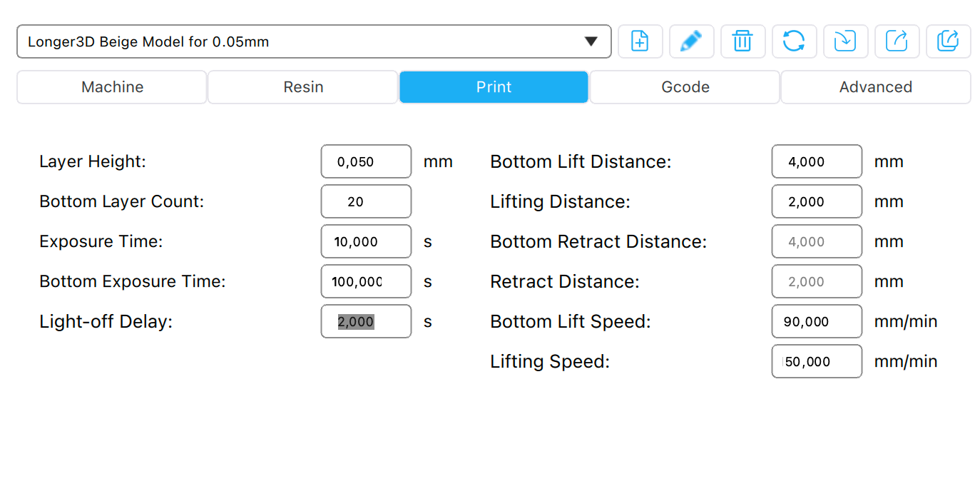980x494 pixels.
Task: Select the Advanced tab
Action: (x=875, y=87)
